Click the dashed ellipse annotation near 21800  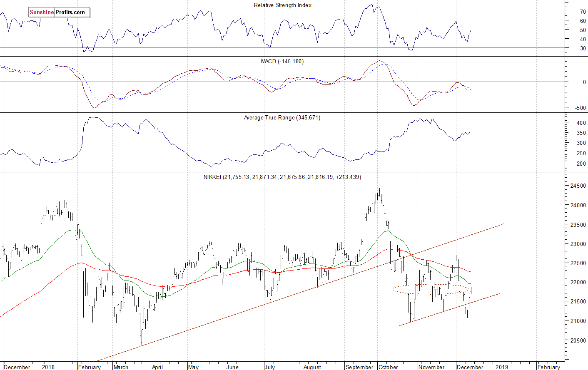(431, 289)
